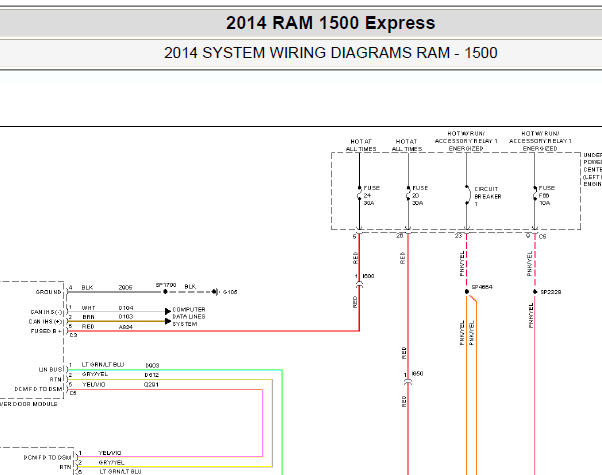Click the "CIRCUIT BREAKER 1" label
This screenshot has width=602, height=475.
(x=488, y=196)
